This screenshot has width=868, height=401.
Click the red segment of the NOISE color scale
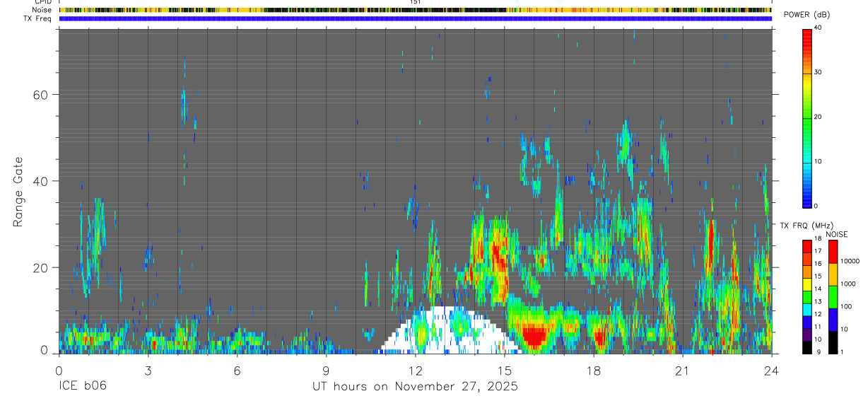[833, 252]
